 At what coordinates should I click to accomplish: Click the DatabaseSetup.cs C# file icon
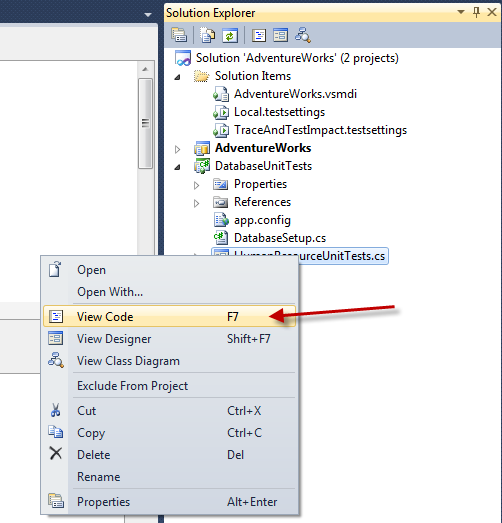(x=221, y=238)
